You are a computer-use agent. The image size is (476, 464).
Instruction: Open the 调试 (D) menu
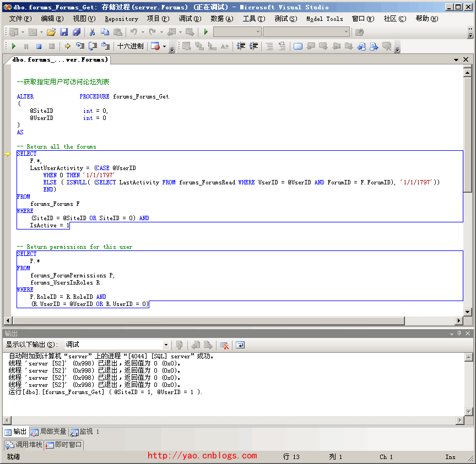point(190,19)
